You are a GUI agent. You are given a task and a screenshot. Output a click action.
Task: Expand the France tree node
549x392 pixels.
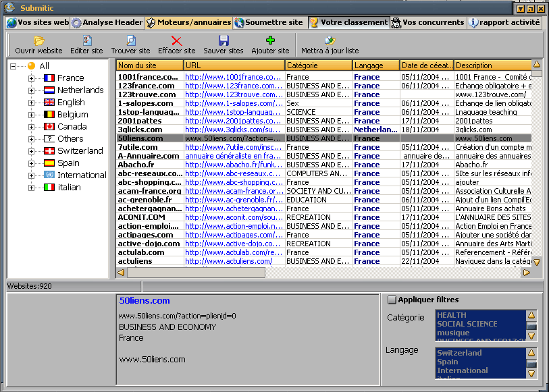coord(31,78)
